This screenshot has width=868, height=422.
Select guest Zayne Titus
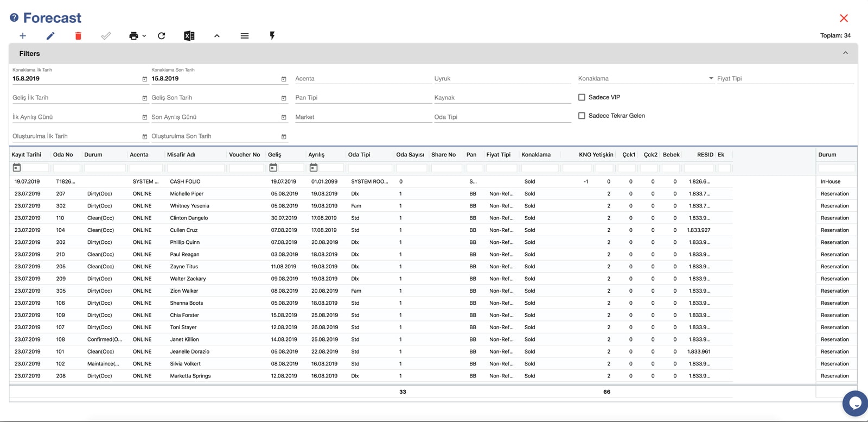click(x=184, y=267)
